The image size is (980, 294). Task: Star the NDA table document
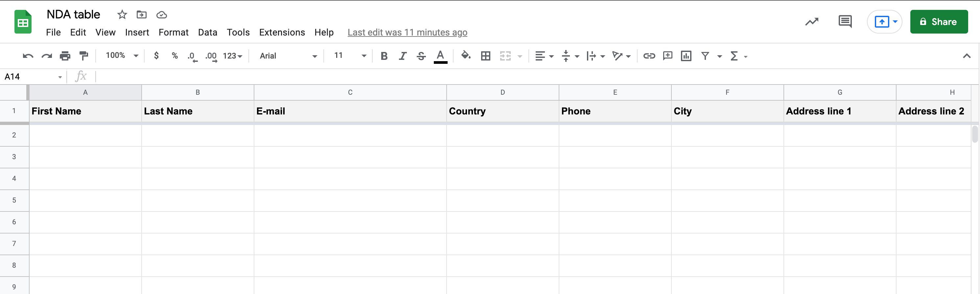tap(122, 14)
